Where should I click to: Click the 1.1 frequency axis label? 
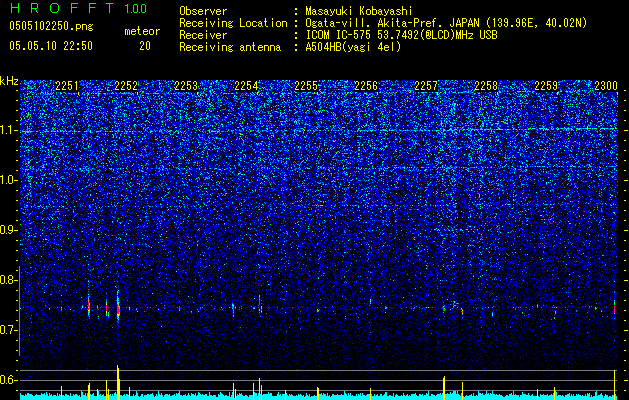point(9,131)
